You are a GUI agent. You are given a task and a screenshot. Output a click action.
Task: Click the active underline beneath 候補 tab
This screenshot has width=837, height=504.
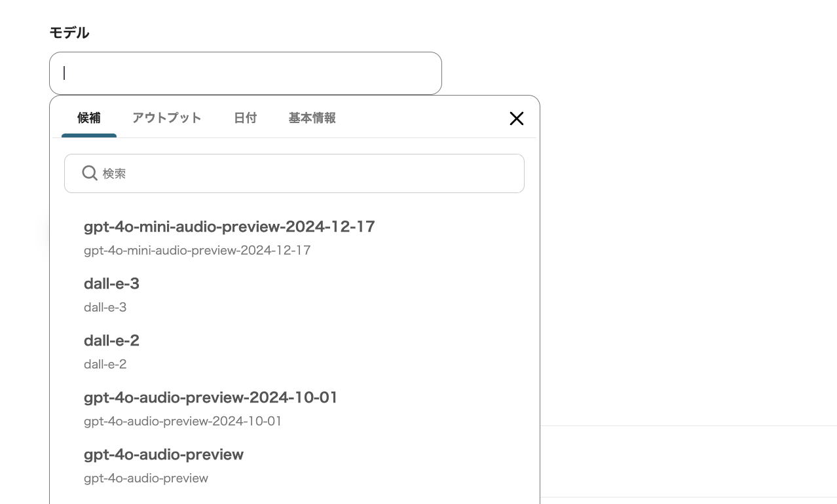point(89,135)
